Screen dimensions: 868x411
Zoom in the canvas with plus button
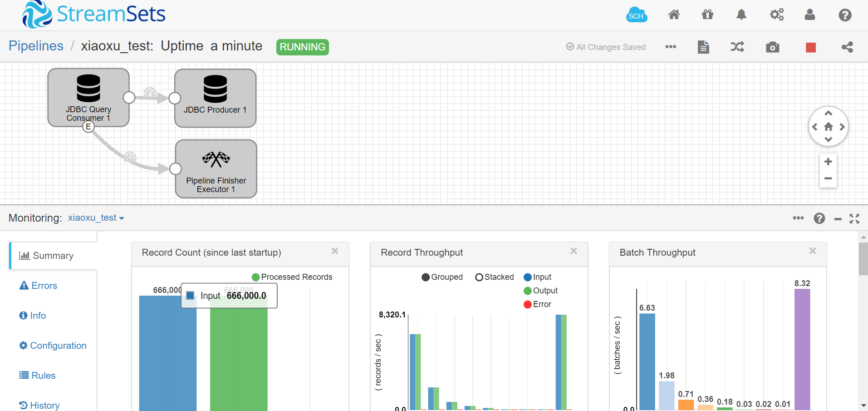click(x=828, y=162)
